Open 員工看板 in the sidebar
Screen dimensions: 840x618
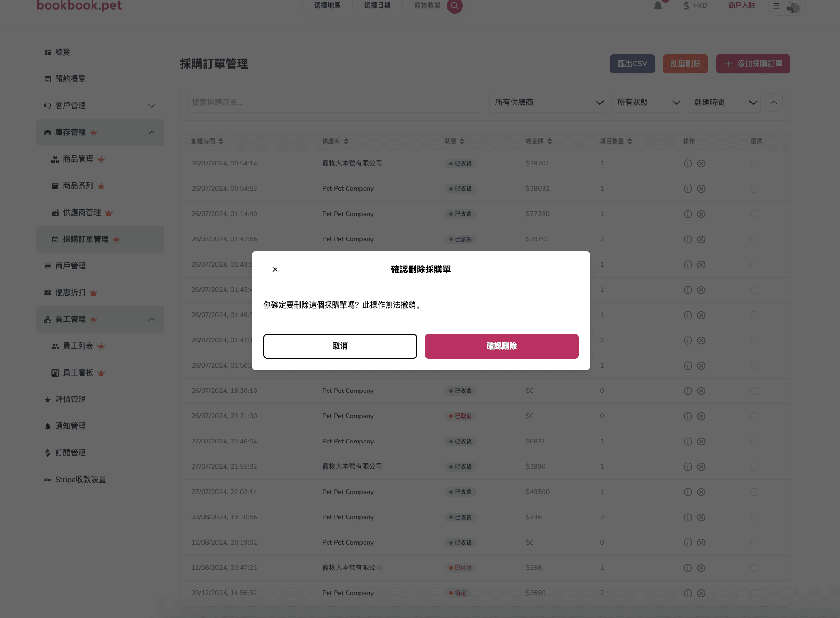[100, 372]
